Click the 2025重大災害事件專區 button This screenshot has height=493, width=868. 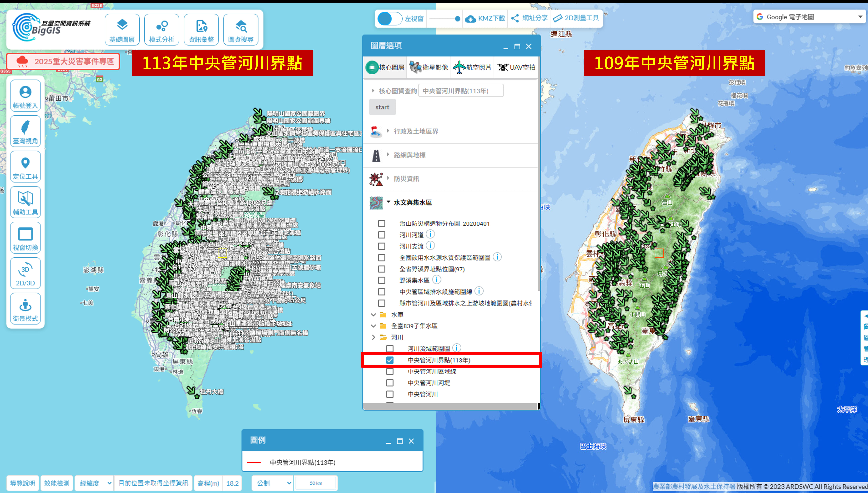pyautogui.click(x=63, y=62)
